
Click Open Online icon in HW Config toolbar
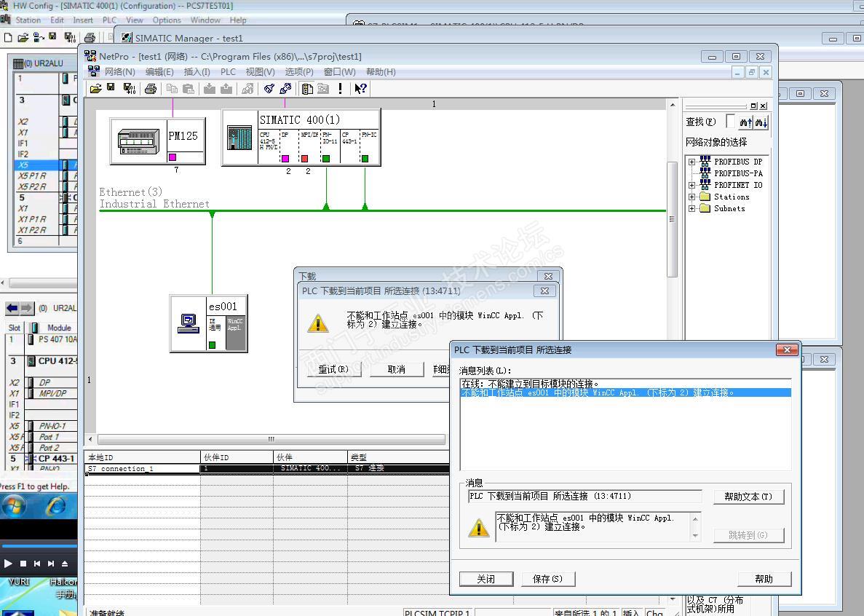click(x=38, y=37)
